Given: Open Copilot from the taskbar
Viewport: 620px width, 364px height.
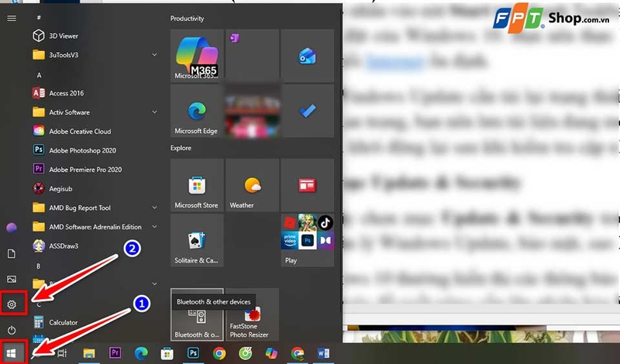Looking at the screenshot, I should (x=271, y=353).
